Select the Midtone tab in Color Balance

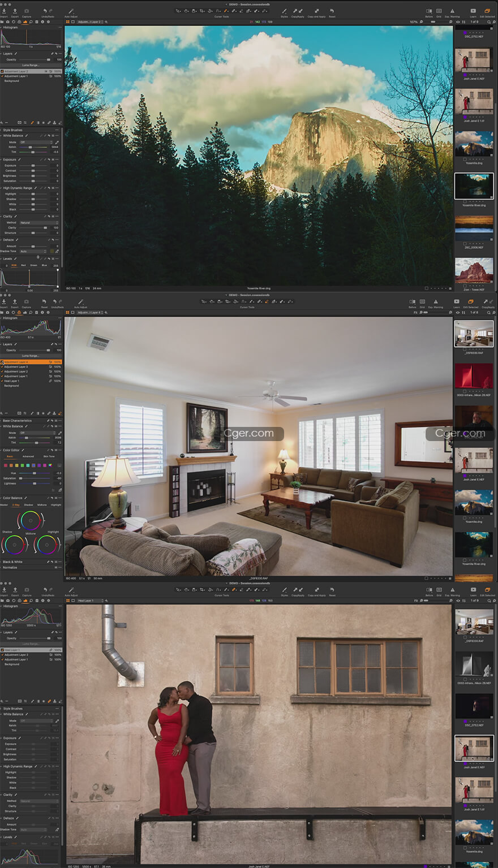(42, 505)
